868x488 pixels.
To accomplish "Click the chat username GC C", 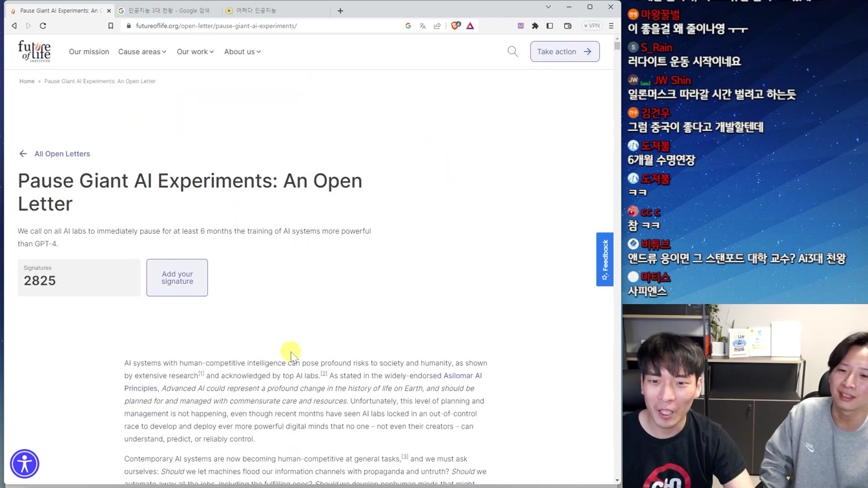I will (650, 212).
